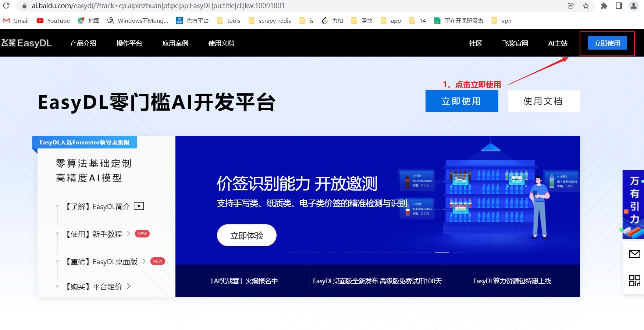Screen dimensions: 644x330
Task: Open the 14 bookmark folder
Action: (x=417, y=21)
